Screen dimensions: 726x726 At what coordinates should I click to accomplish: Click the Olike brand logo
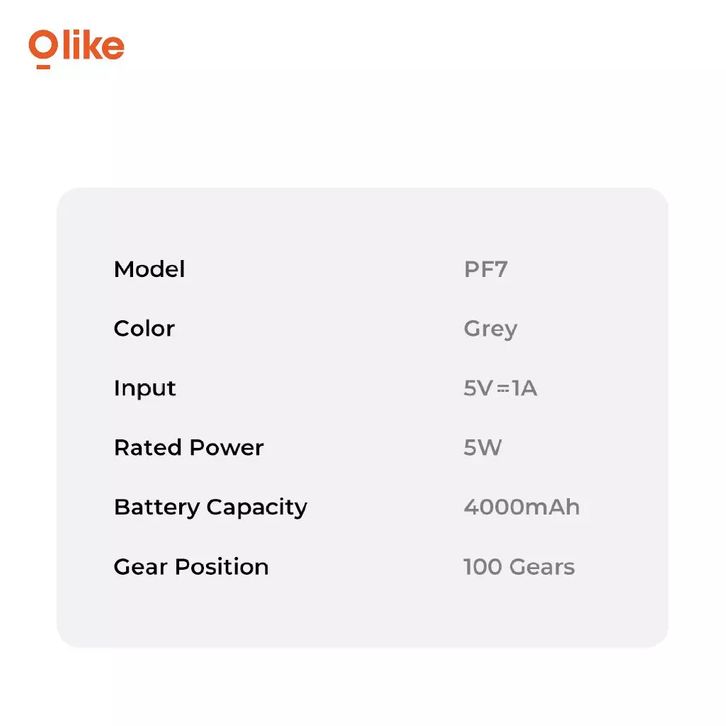(76, 49)
